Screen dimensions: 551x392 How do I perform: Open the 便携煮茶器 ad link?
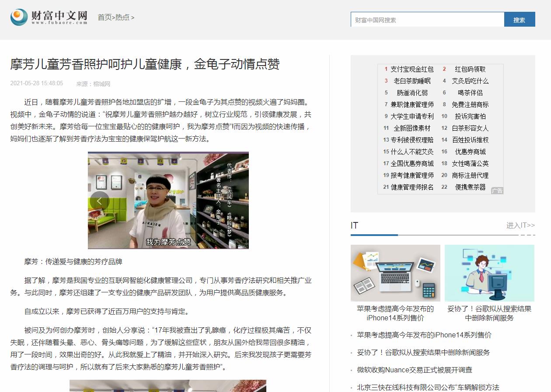click(x=470, y=187)
